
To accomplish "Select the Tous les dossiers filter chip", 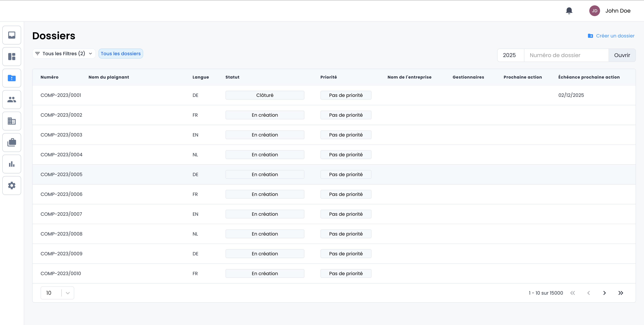I will [x=120, y=54].
